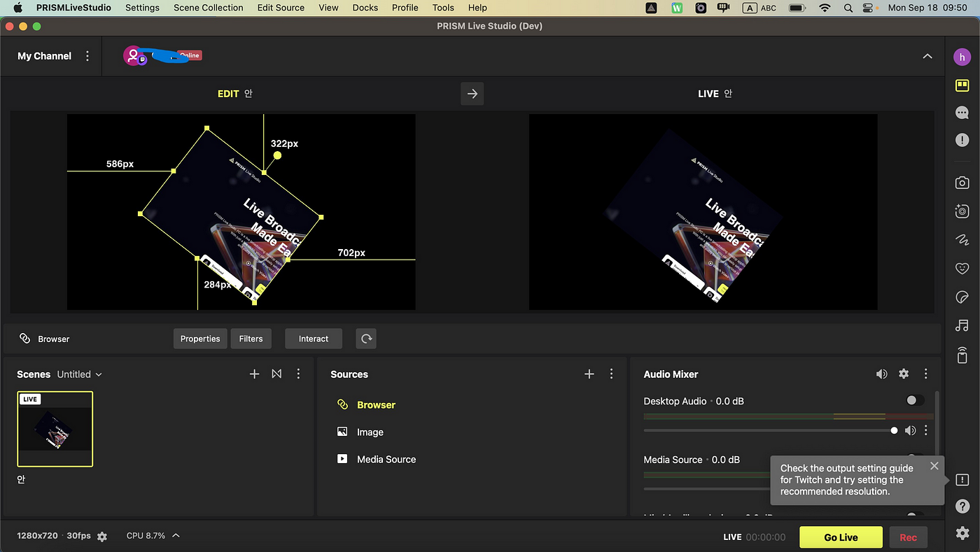Click the Wi-Fi icon in menu bar

tap(825, 8)
